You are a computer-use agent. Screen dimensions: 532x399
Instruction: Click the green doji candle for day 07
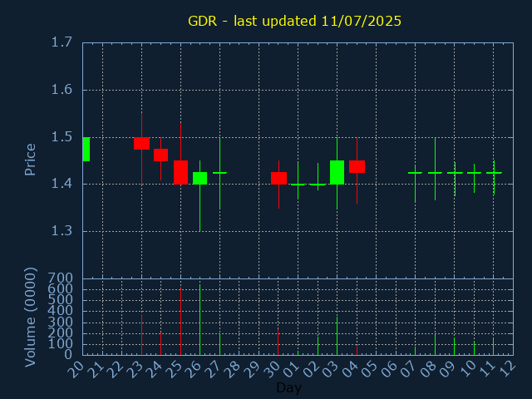(x=415, y=173)
